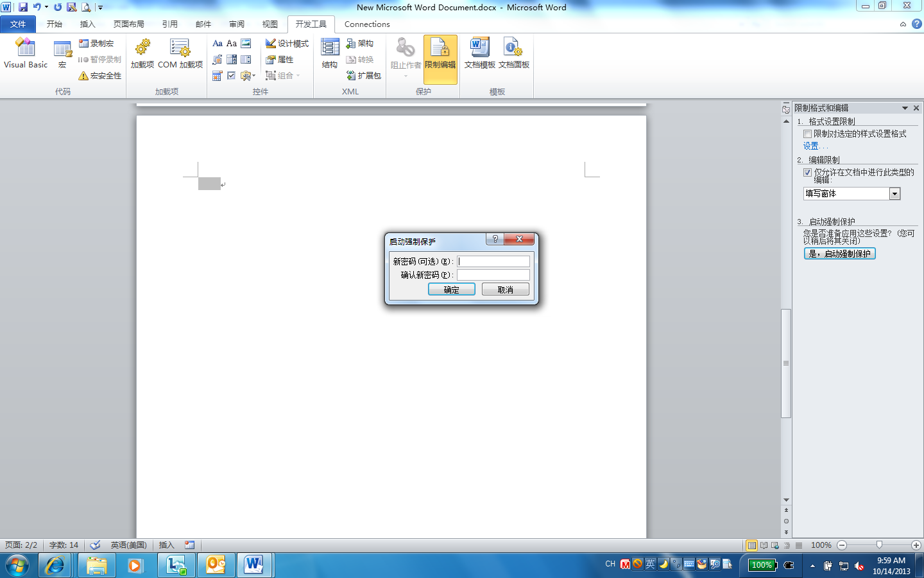
Task: Open Customize Quick Access Toolbar dropdown
Action: pyautogui.click(x=100, y=7)
